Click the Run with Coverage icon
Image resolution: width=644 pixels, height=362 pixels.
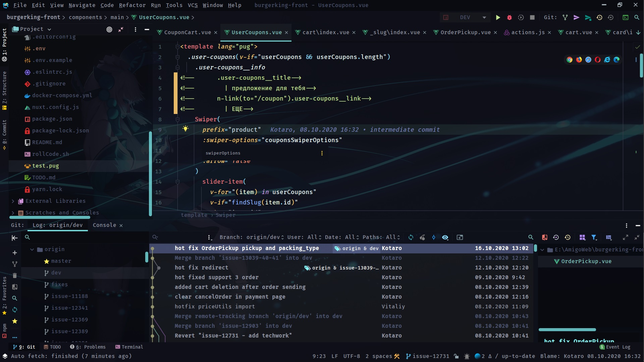[x=521, y=17]
